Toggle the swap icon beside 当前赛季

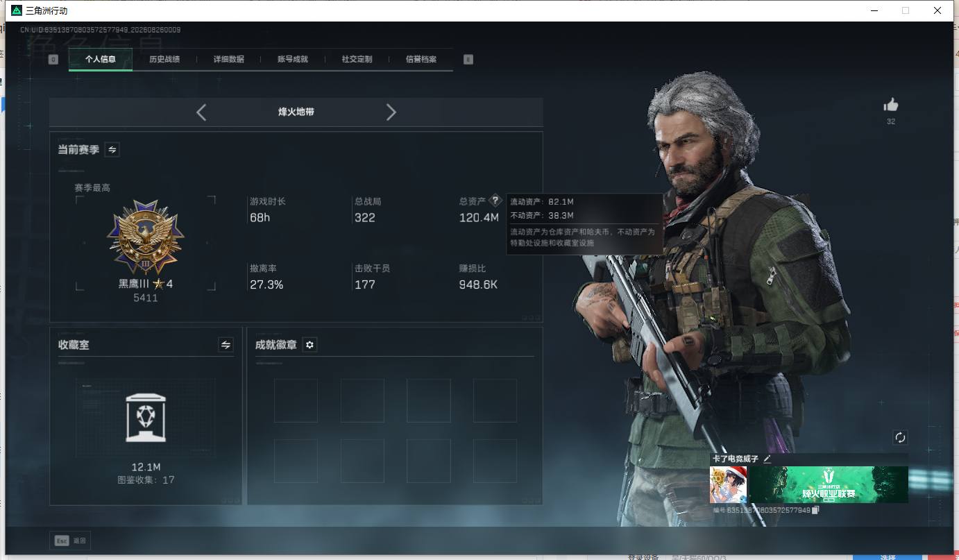click(112, 149)
